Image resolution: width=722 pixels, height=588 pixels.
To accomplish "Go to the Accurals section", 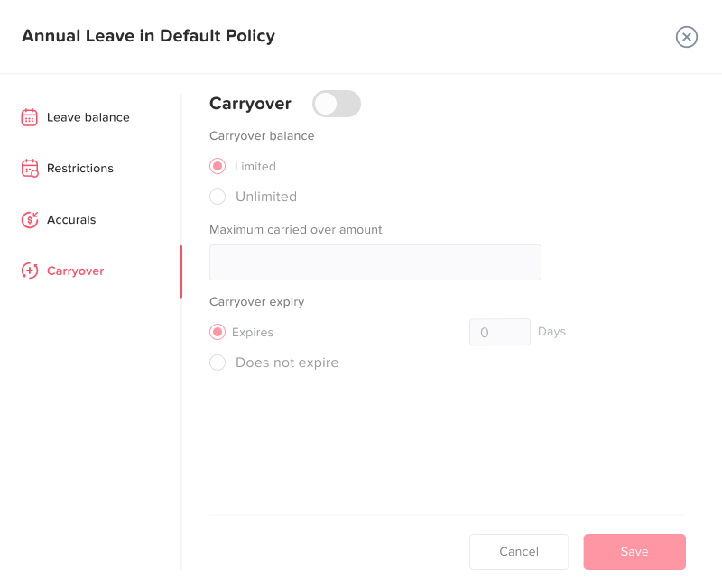I will pos(71,220).
